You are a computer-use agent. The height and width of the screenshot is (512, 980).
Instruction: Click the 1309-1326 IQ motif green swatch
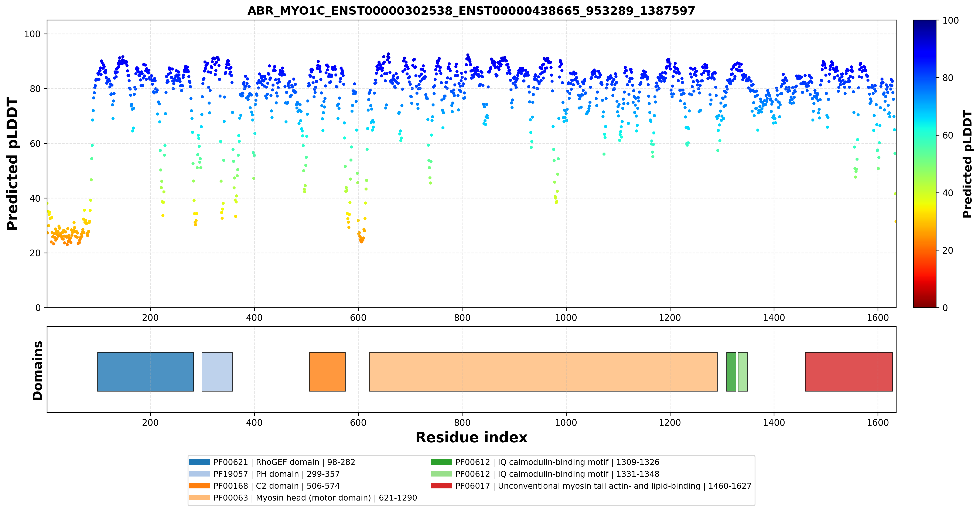coord(441,462)
